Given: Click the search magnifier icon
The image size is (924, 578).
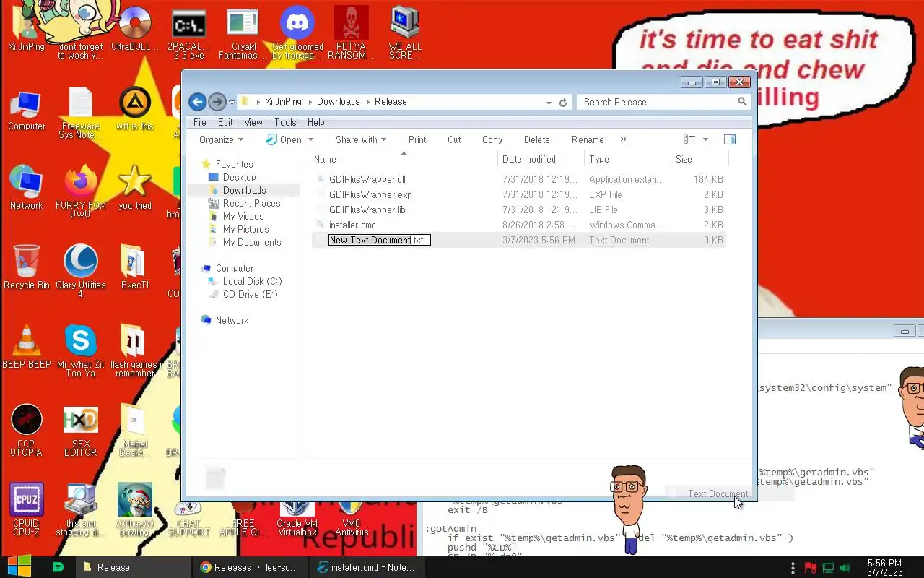Looking at the screenshot, I should click(742, 102).
